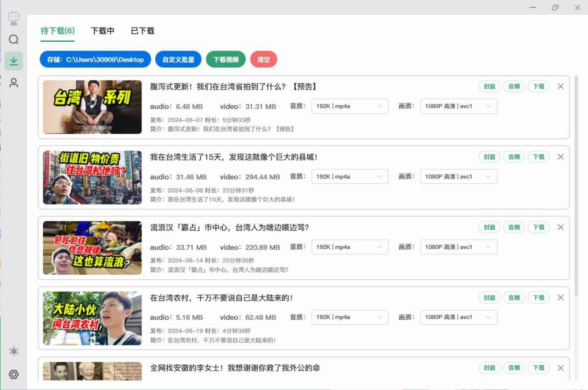Click 音频 for 在台湾农村 video

[x=514, y=298]
